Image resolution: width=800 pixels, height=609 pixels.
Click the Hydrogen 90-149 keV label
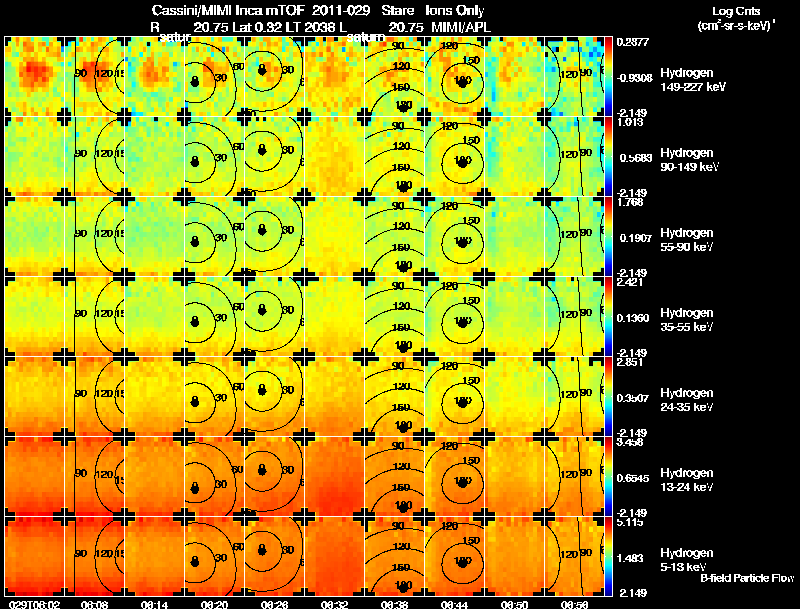coord(689,160)
